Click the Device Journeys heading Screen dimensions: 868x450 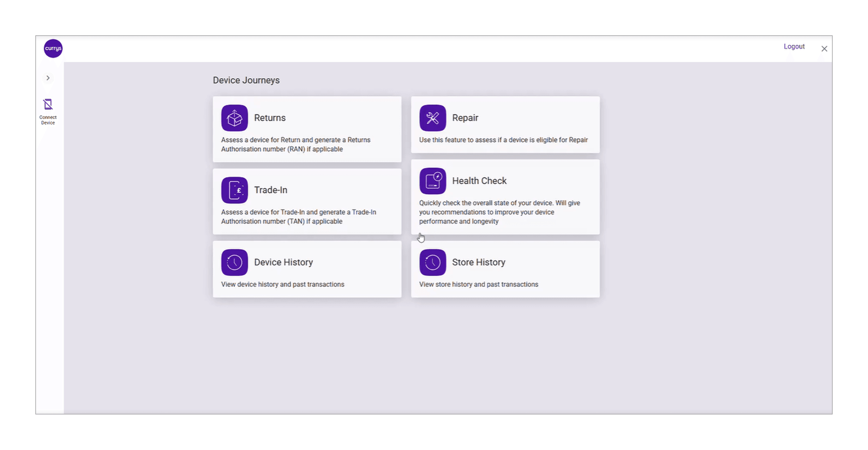(x=246, y=80)
